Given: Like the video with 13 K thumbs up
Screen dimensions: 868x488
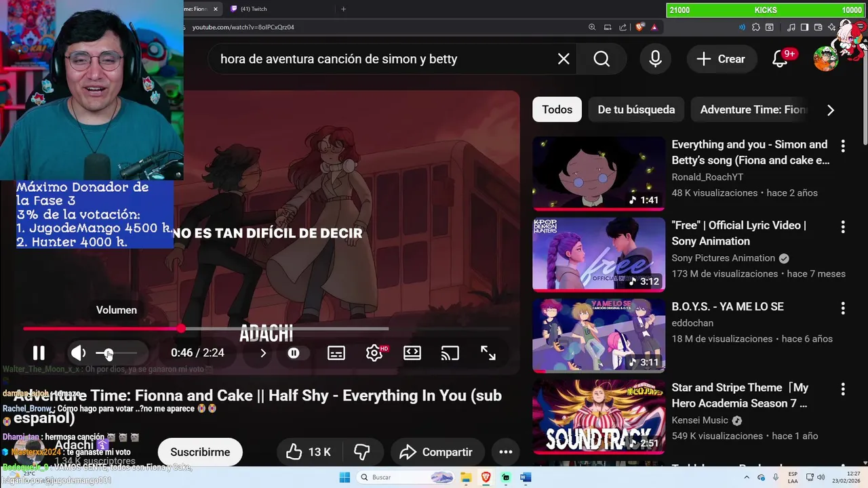Looking at the screenshot, I should 309,452.
